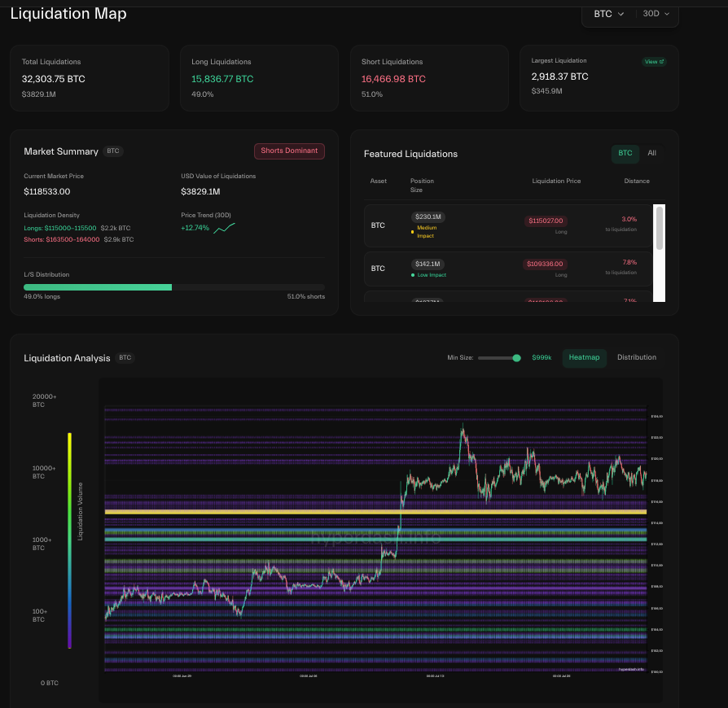
Task: Click the $109336.00 liquidation price tag
Action: pos(545,264)
